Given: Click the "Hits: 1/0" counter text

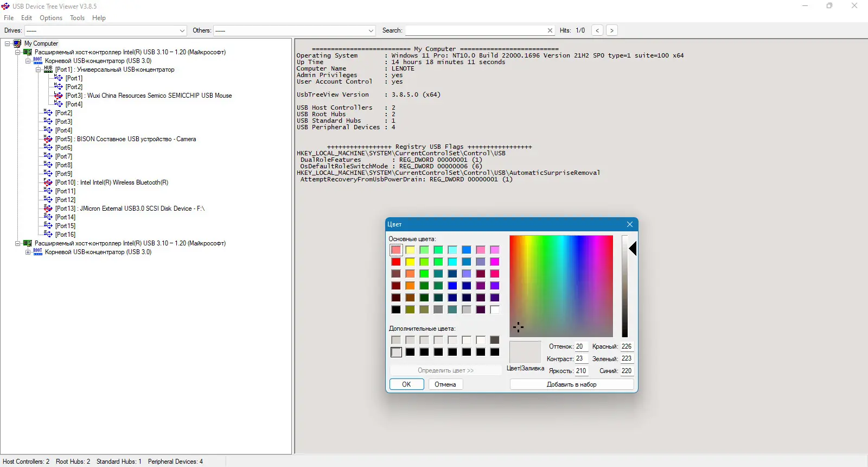Looking at the screenshot, I should click(x=572, y=30).
